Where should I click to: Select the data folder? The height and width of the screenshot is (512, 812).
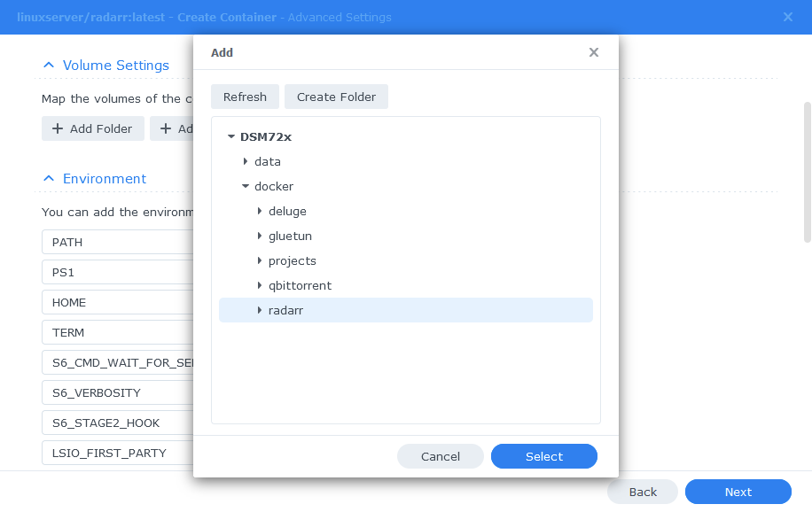point(267,161)
